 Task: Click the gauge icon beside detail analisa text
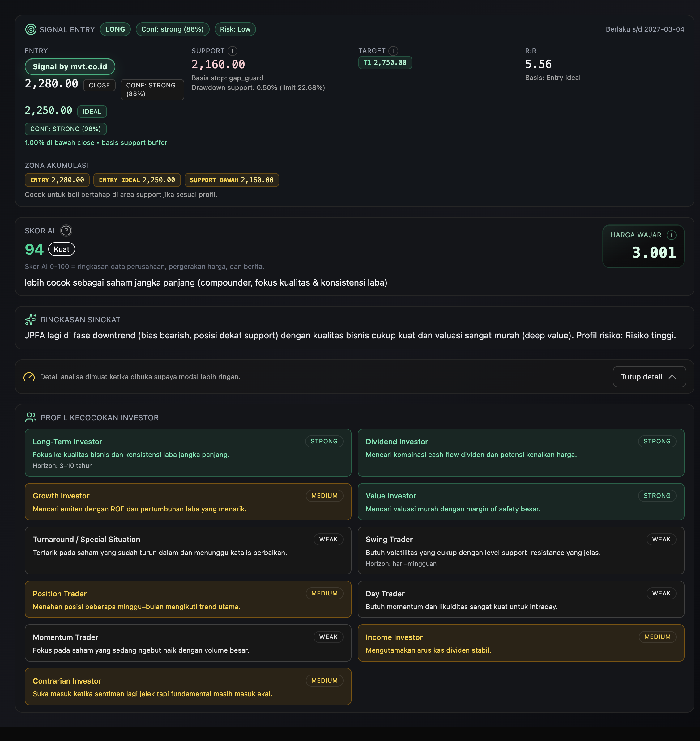[x=29, y=377]
